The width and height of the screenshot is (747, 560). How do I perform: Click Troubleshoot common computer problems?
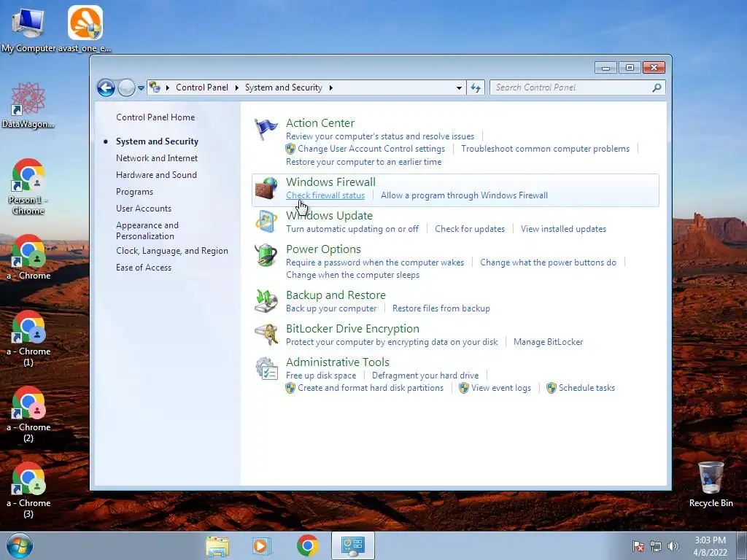(x=545, y=149)
